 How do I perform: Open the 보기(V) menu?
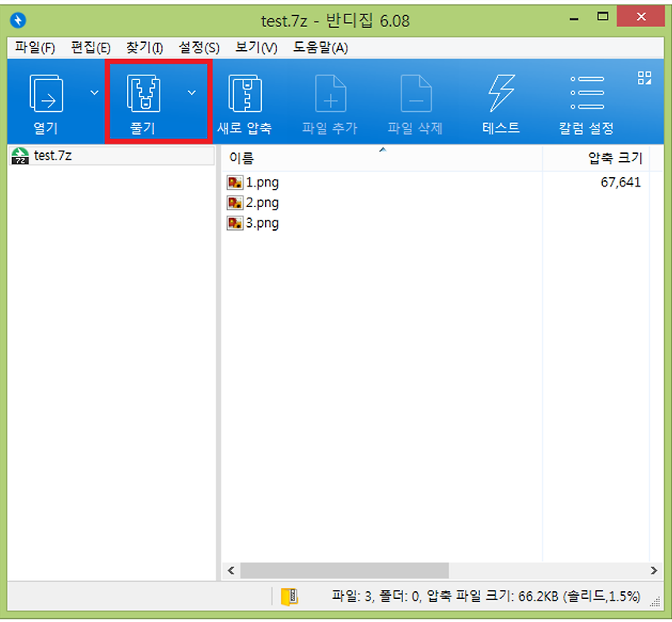[x=254, y=48]
